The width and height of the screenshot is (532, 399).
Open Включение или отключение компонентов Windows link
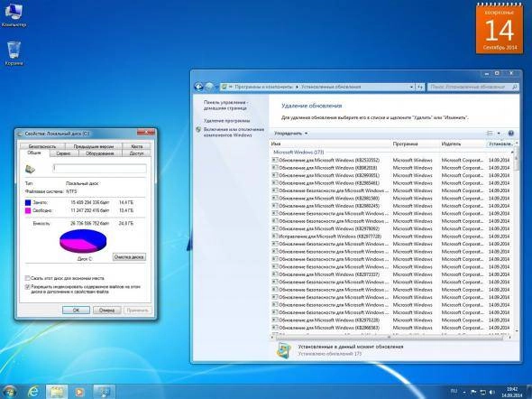pos(234,133)
